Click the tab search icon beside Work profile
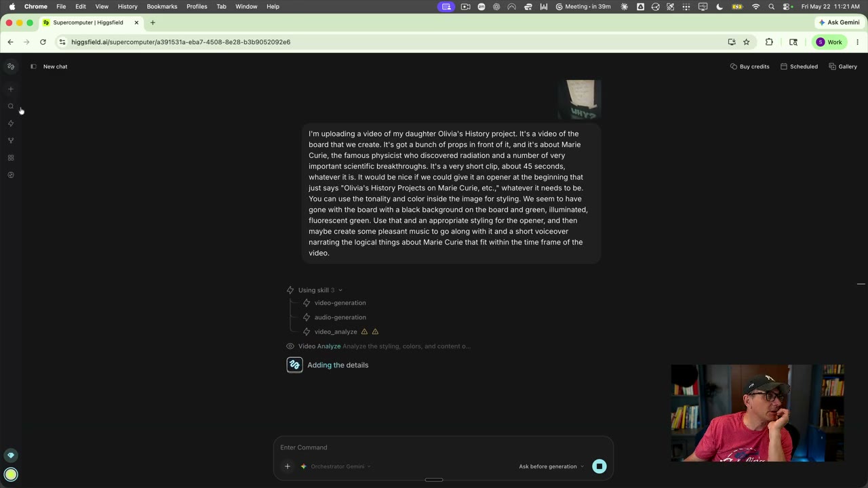 pos(793,42)
